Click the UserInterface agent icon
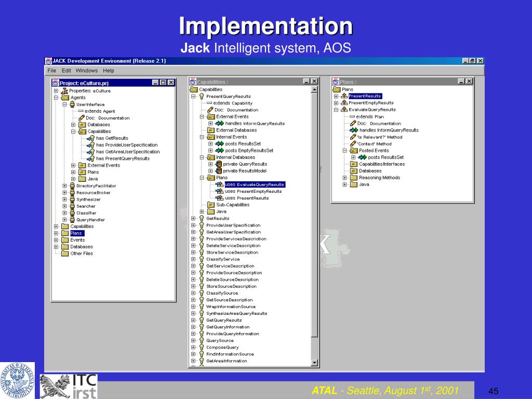The height and width of the screenshot is (399, 532). (x=72, y=104)
